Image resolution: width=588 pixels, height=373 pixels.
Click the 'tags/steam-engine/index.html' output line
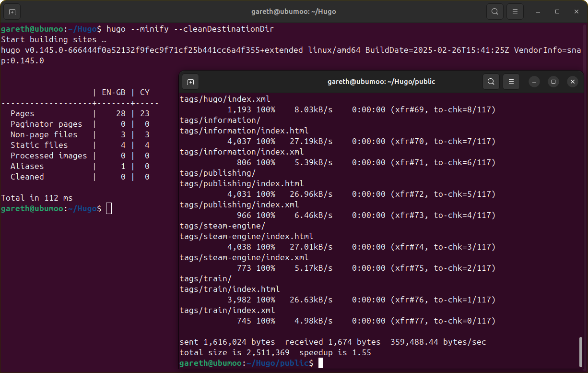point(247,236)
